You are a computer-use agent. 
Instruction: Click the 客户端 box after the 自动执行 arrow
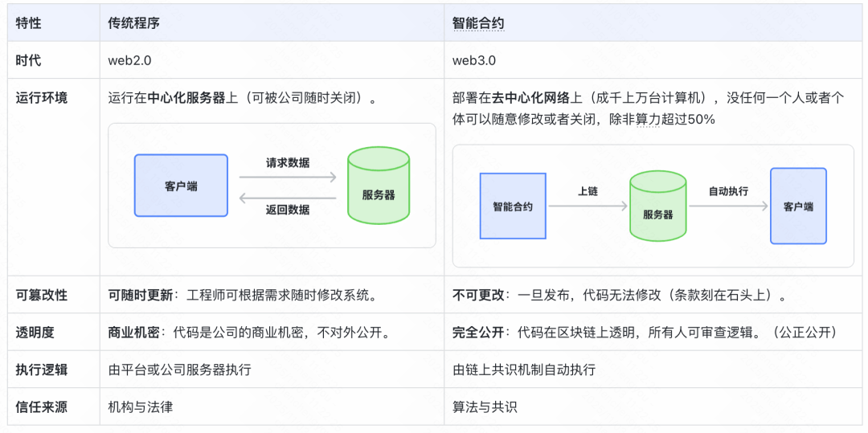tap(798, 206)
